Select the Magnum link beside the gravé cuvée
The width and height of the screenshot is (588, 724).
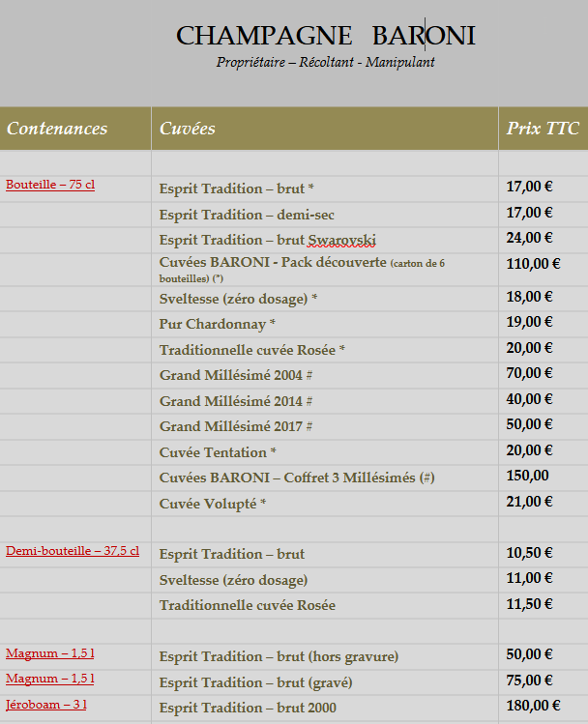pyautogui.click(x=49, y=679)
